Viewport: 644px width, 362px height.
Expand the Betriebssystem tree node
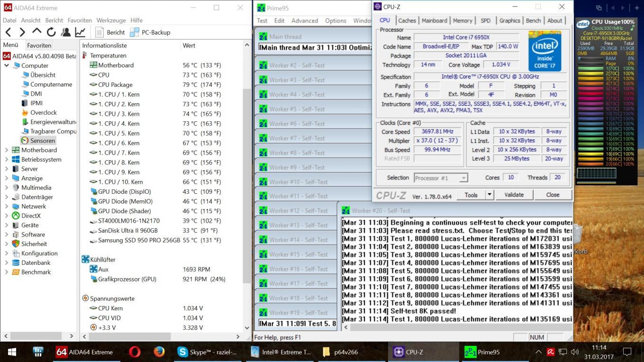[x=7, y=159]
